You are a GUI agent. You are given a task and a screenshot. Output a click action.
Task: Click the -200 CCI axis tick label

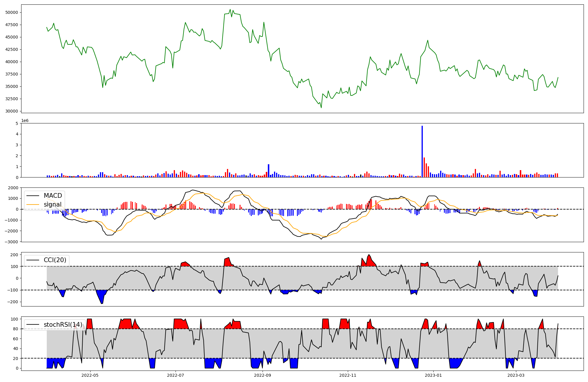coord(13,302)
